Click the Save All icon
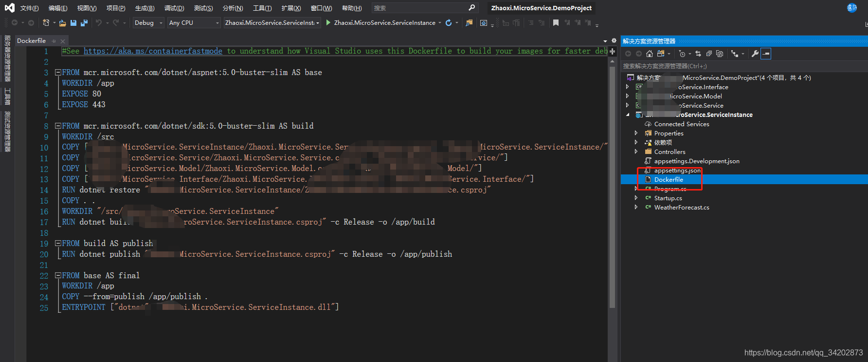Screen dimensions: 868x362 84,23
